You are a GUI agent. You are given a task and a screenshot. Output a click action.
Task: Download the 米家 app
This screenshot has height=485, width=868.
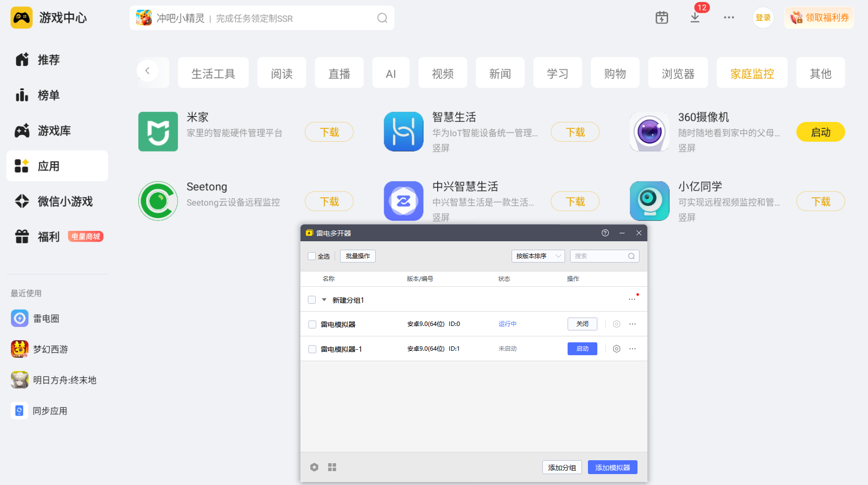(329, 132)
